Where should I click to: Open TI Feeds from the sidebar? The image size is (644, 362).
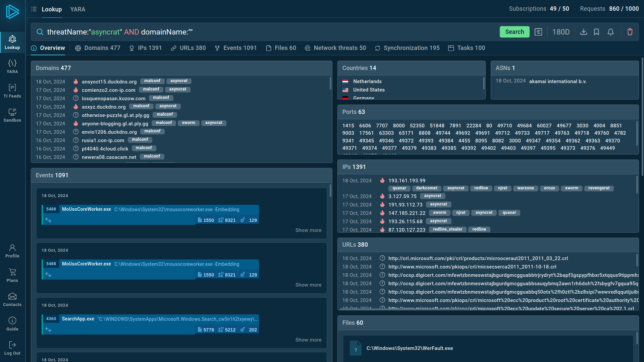[x=12, y=90]
